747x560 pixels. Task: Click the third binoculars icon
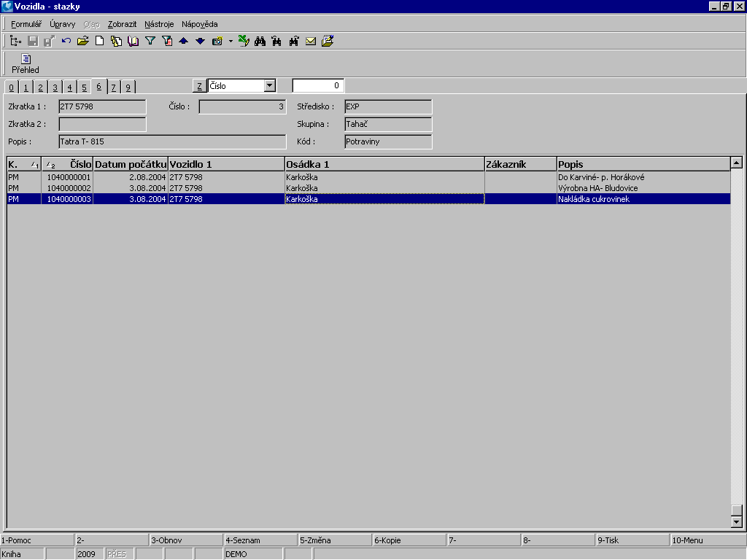[x=294, y=42]
